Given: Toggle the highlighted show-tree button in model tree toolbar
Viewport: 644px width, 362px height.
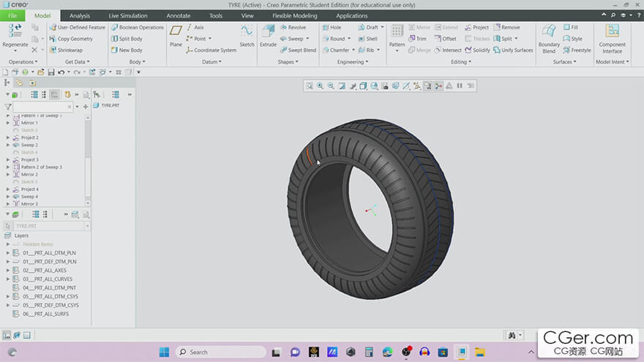Looking at the screenshot, I should click(x=54, y=94).
